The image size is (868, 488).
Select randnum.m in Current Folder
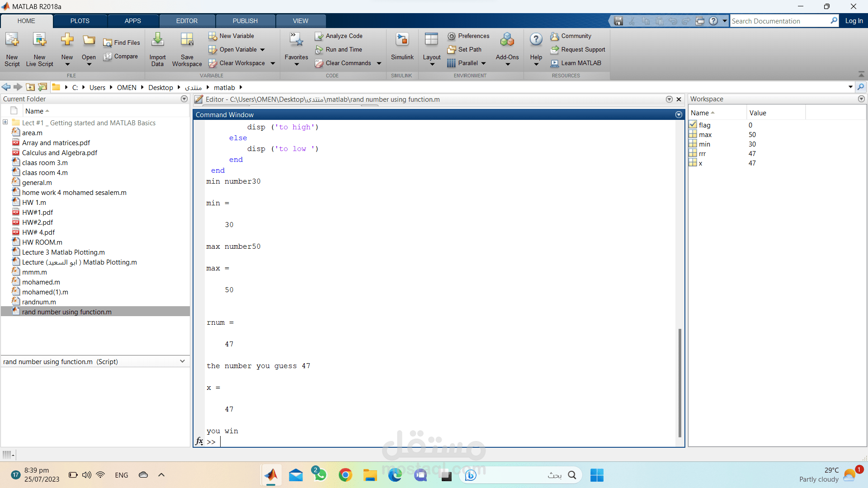pos(39,302)
